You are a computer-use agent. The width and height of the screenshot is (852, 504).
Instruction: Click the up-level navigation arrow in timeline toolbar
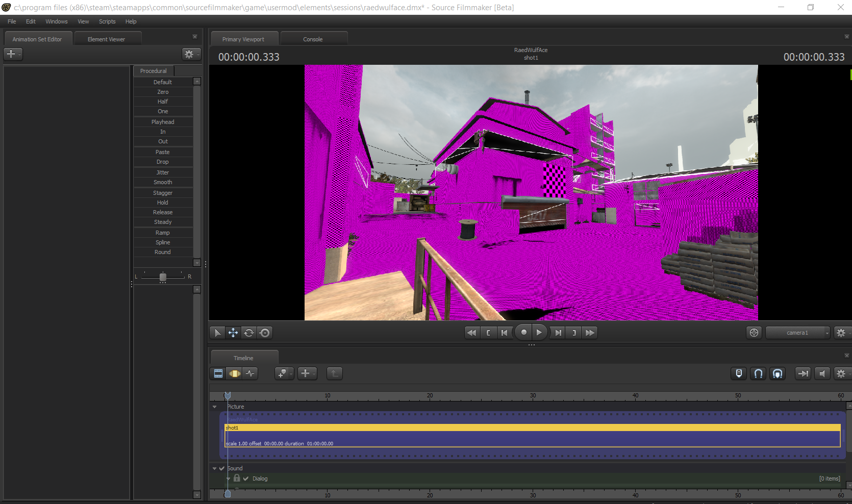coord(335,373)
